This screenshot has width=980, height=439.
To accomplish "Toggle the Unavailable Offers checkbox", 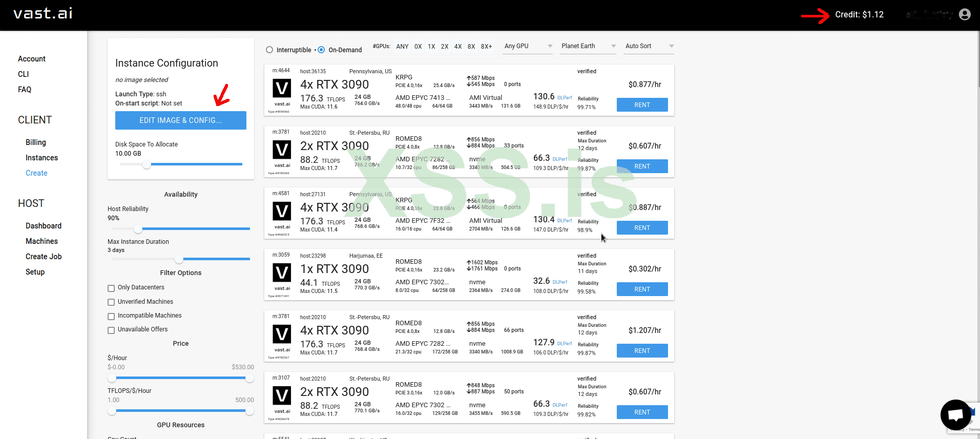I will pyautogui.click(x=111, y=330).
